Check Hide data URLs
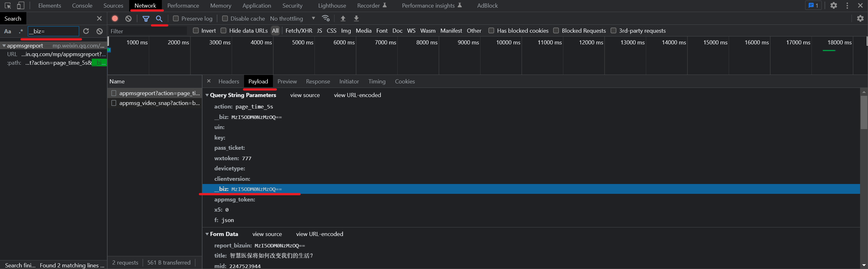Image resolution: width=868 pixels, height=269 pixels. click(x=223, y=31)
